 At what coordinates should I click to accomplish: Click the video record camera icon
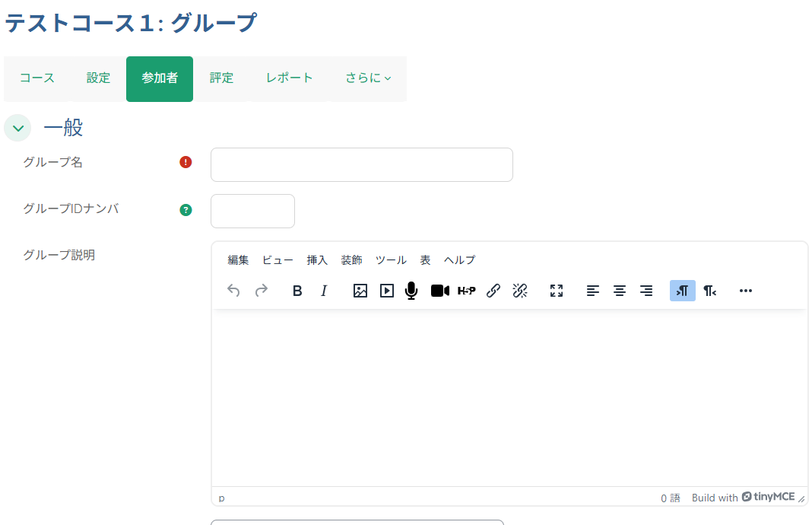[x=440, y=291]
